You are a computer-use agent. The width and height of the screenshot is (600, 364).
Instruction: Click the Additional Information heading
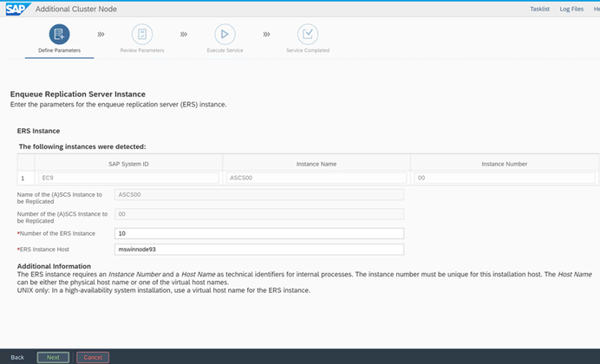pos(54,266)
